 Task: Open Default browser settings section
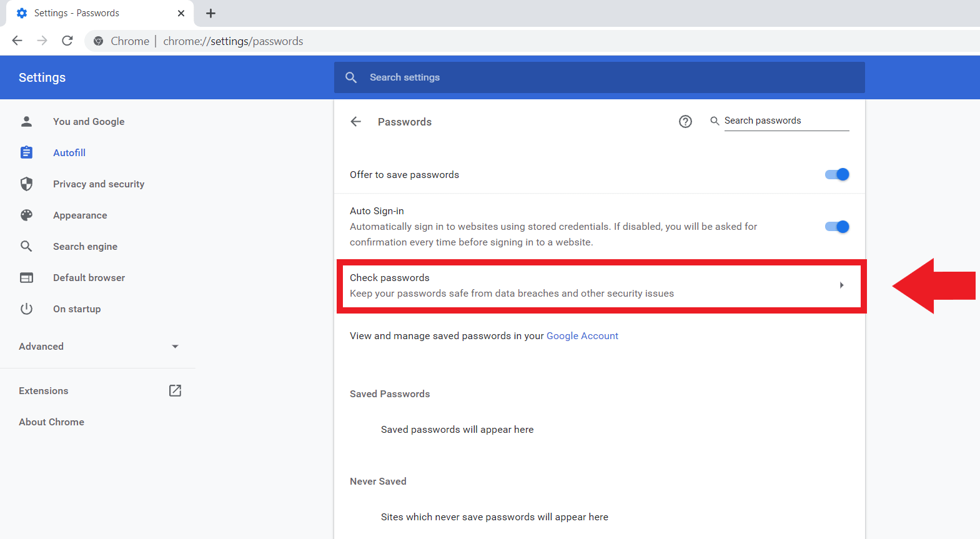(89, 277)
